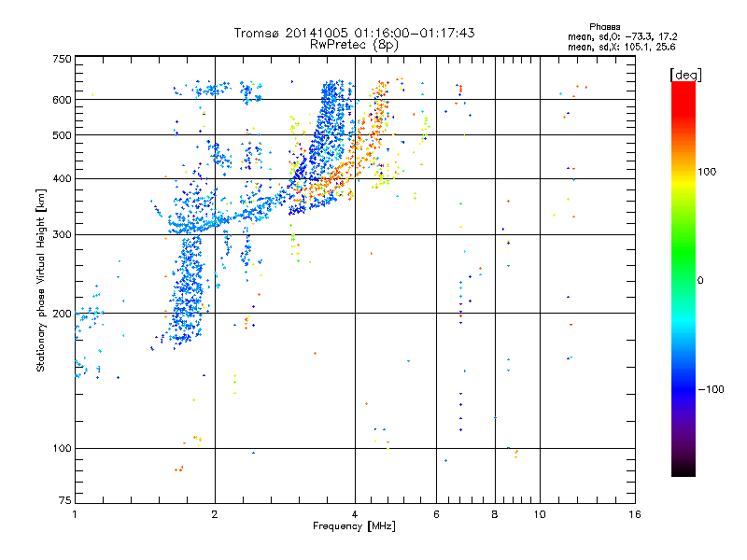This screenshot has width=747, height=560.
Task: Click the 'RwPretec (8p)' subtitle
Action: click(x=354, y=45)
